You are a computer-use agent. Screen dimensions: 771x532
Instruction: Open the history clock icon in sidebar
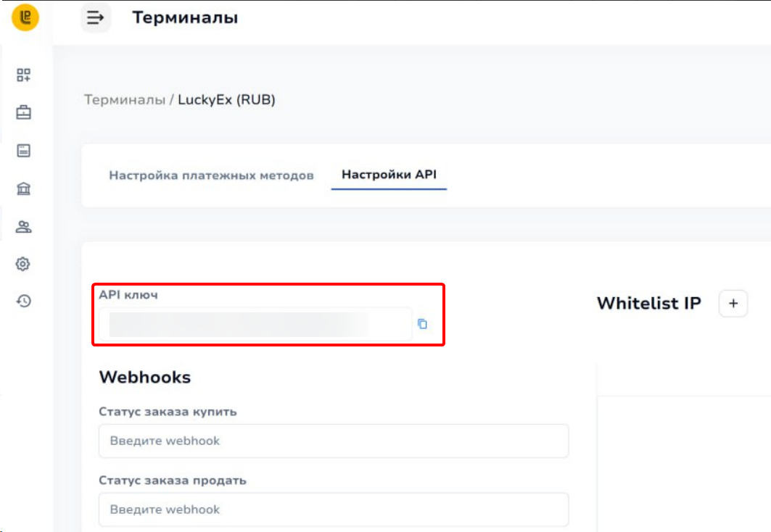click(x=24, y=302)
